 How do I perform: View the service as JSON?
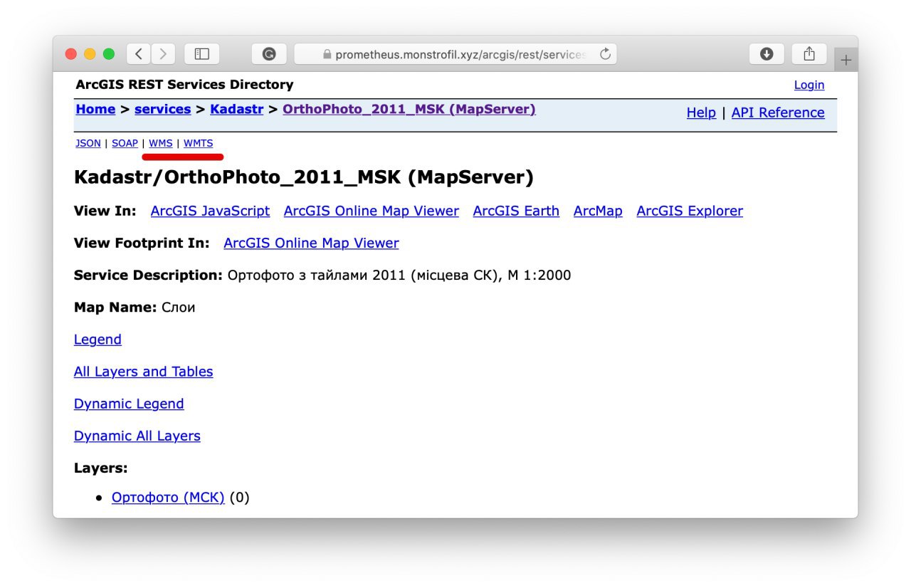(x=88, y=143)
